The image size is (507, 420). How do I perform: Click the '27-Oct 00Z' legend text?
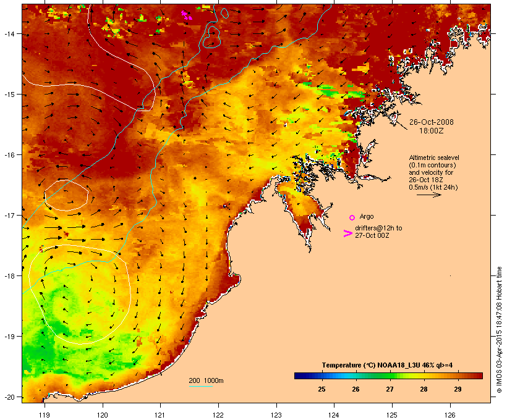coord(372,235)
